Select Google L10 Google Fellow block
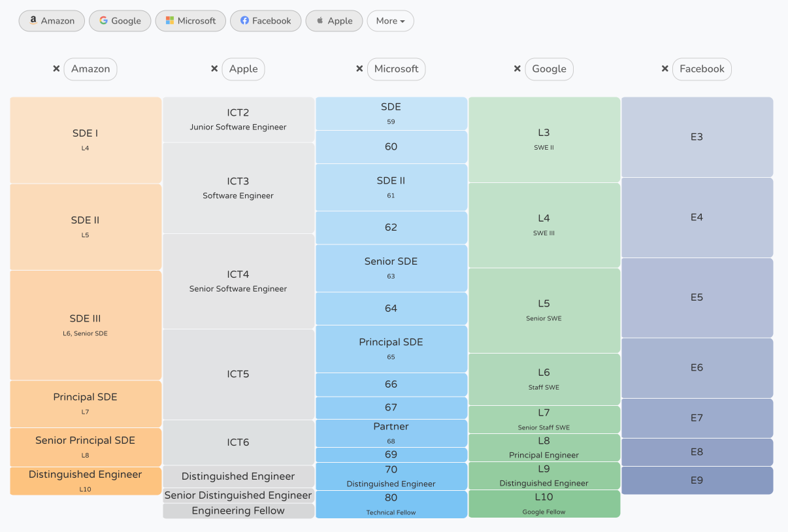 coord(544,504)
